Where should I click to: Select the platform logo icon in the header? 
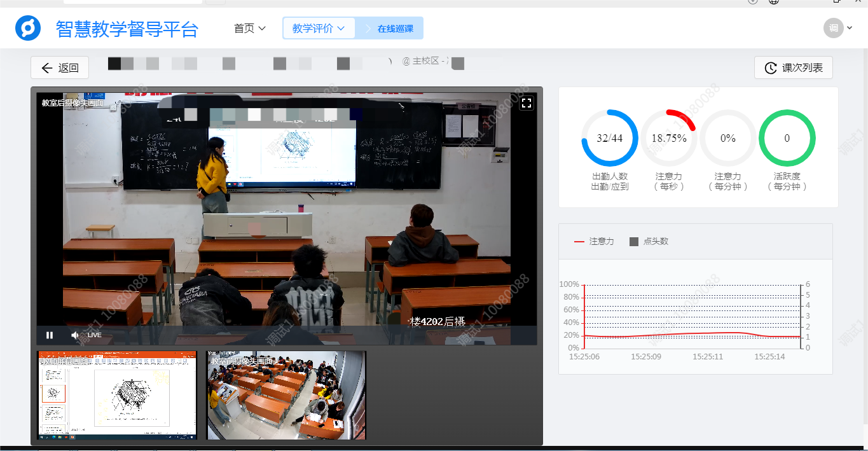pyautogui.click(x=27, y=28)
